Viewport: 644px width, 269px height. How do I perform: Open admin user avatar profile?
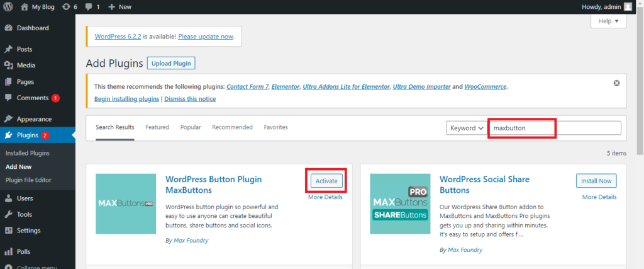pos(628,7)
